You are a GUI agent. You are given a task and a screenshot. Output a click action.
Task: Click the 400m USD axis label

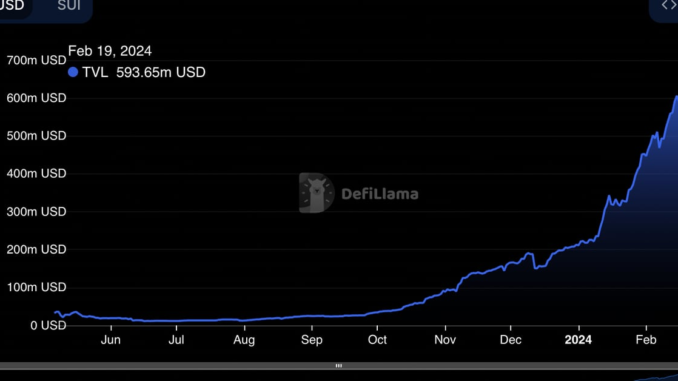tap(36, 174)
